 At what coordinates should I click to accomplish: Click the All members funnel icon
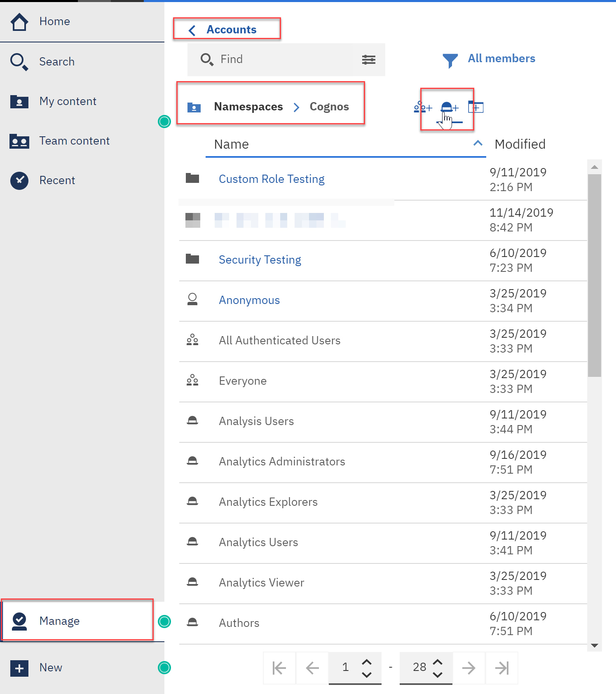pos(450,60)
